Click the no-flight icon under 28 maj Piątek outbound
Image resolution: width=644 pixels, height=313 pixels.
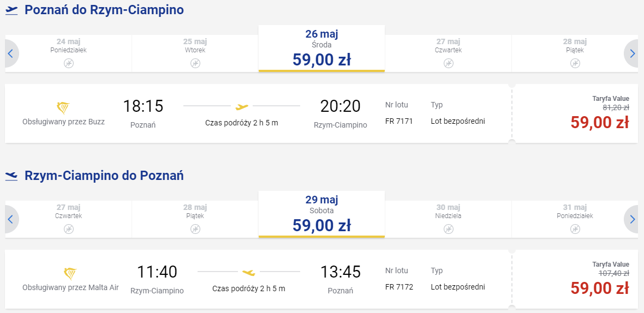[x=575, y=63]
